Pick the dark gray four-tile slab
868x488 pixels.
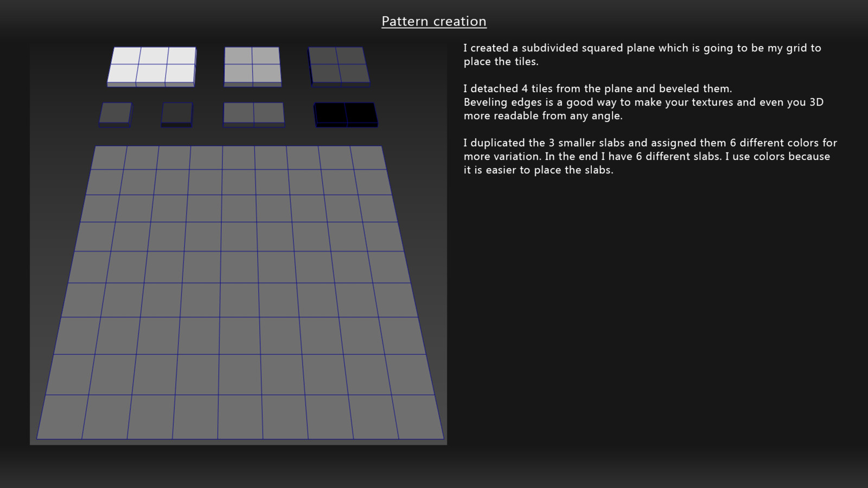point(339,67)
